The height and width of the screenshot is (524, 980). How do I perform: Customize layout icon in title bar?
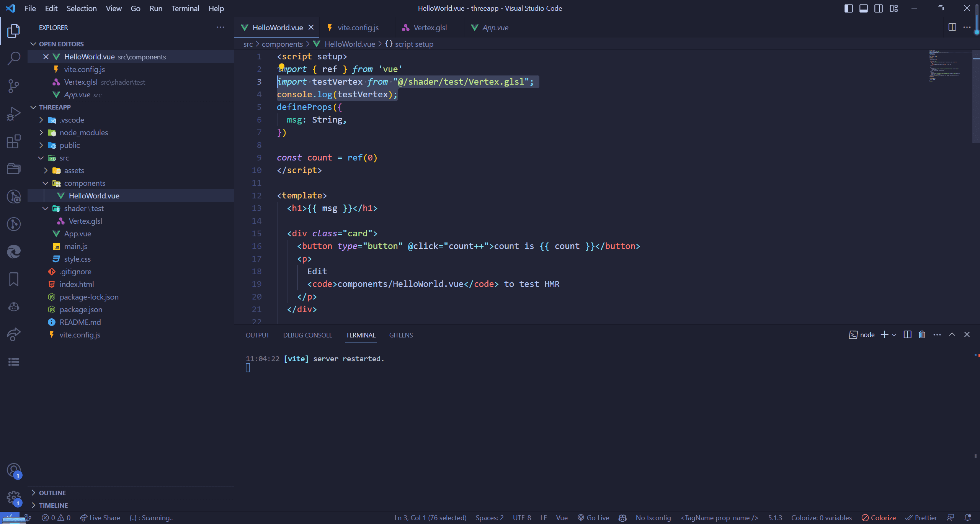(x=894, y=8)
